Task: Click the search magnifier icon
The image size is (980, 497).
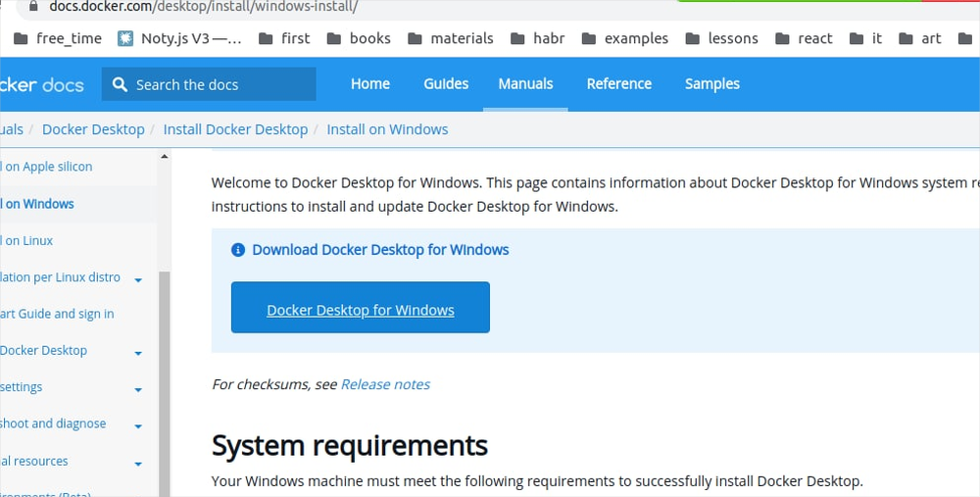Action: pyautogui.click(x=120, y=84)
